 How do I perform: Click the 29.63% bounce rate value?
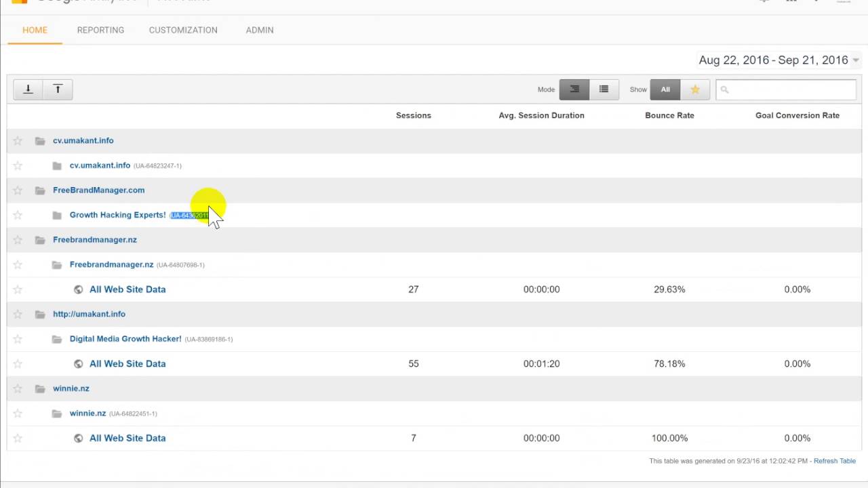(x=670, y=289)
